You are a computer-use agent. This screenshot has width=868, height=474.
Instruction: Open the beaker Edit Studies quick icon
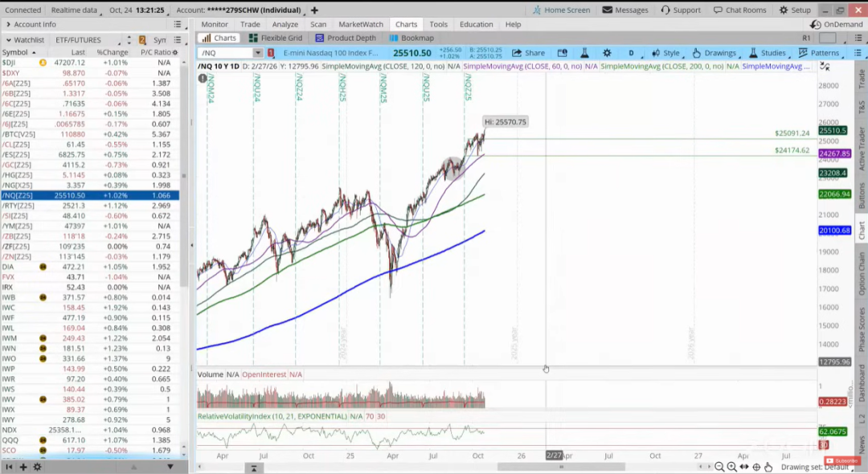tap(584, 52)
